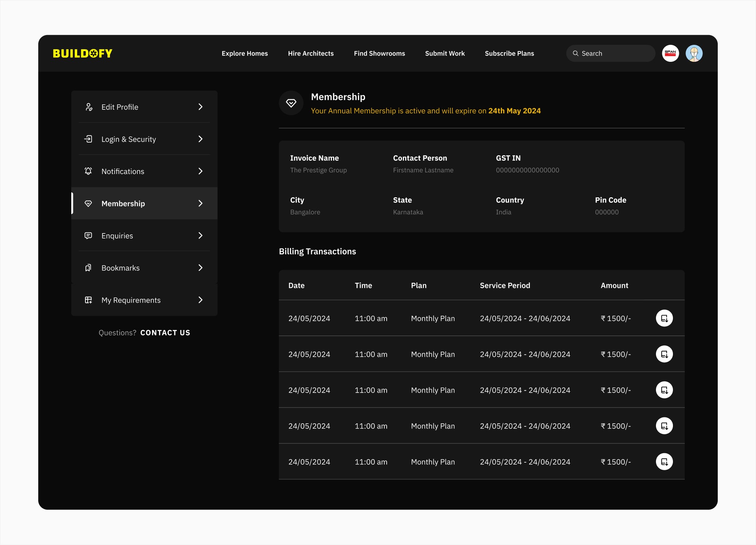The width and height of the screenshot is (756, 545).
Task: Open the user profile avatar
Action: tap(694, 53)
